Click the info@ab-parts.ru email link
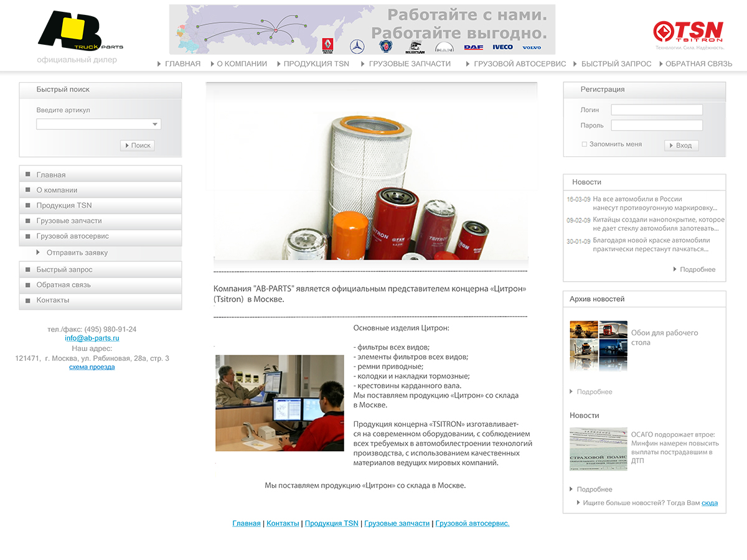 (x=92, y=338)
